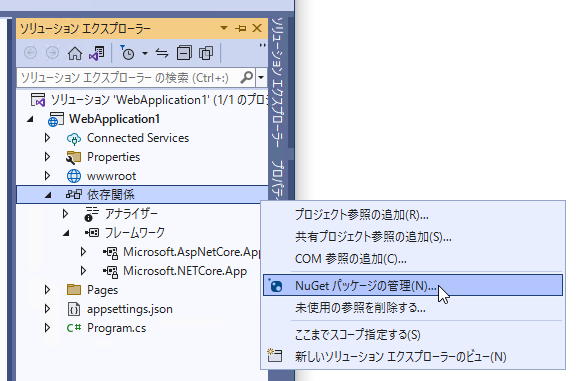The height and width of the screenshot is (381, 577).
Task: Click the C# icon of Program.cs
Action: click(x=74, y=328)
